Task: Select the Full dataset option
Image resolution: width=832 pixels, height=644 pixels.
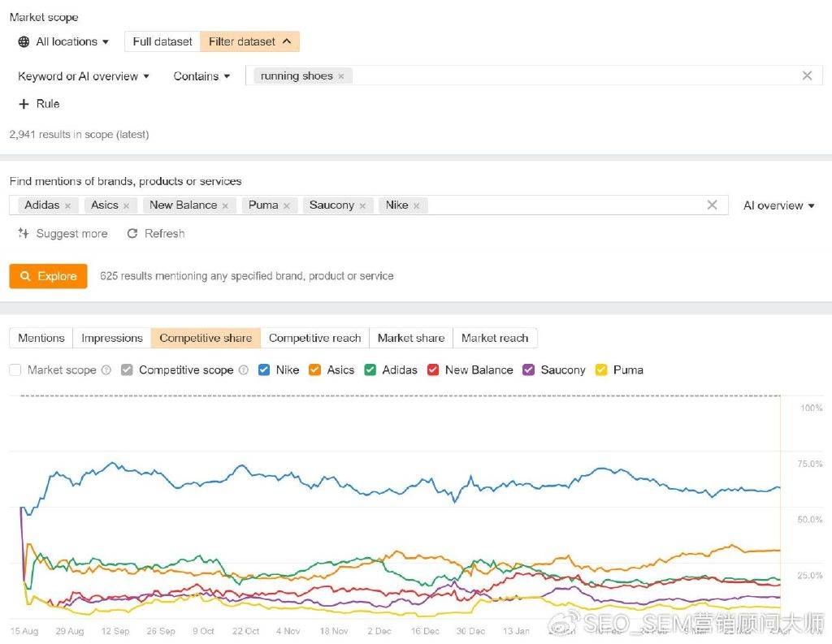Action: click(162, 42)
